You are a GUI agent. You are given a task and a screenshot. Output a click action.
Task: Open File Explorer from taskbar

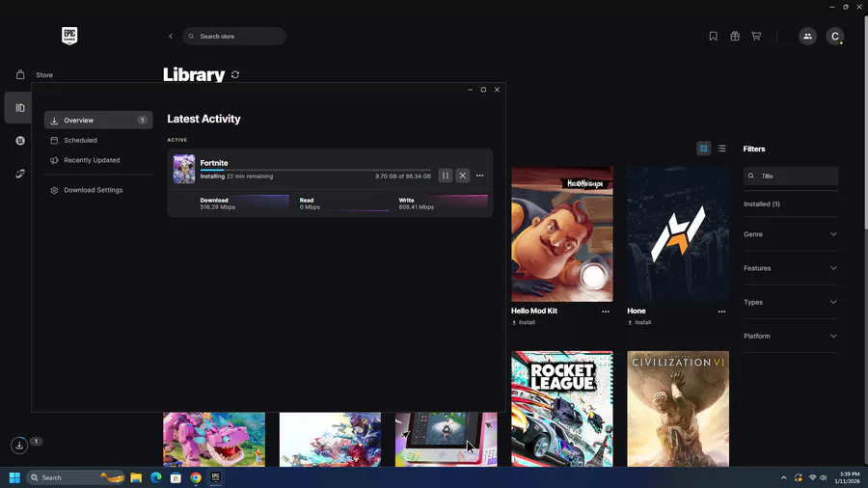coord(136,477)
